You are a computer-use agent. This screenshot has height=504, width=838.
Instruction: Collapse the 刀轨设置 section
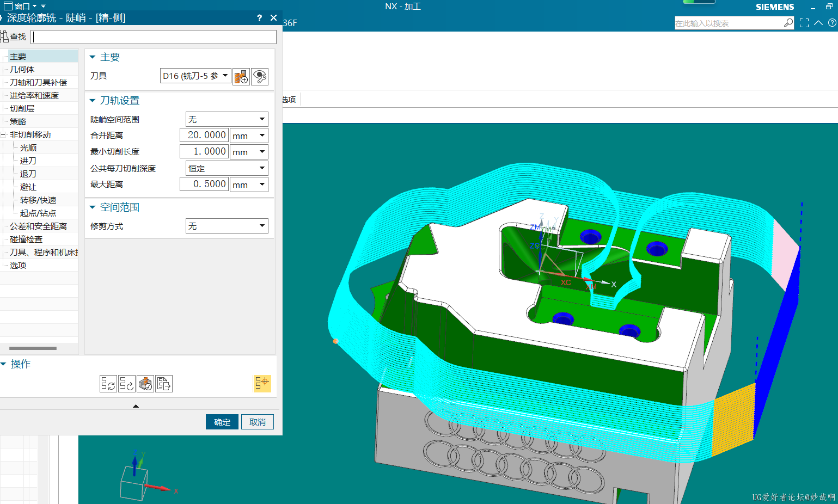point(93,101)
